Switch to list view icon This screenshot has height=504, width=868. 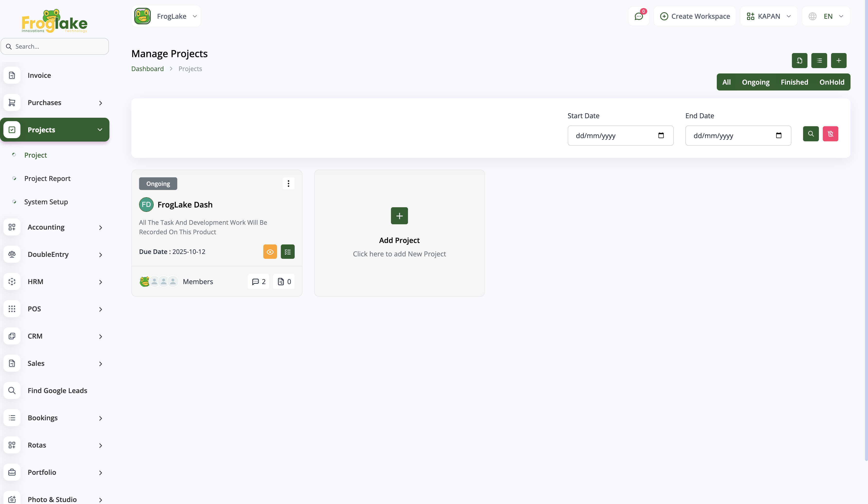[x=819, y=61]
